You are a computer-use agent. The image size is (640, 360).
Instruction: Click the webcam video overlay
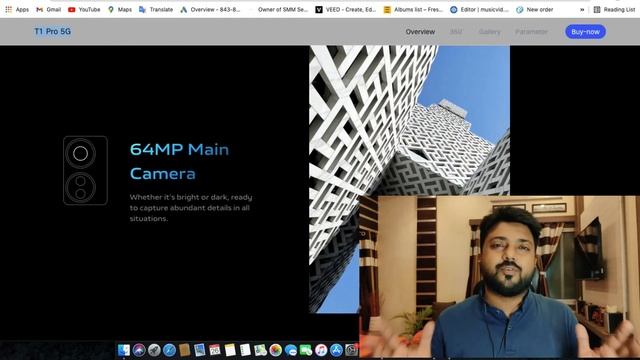click(x=500, y=278)
